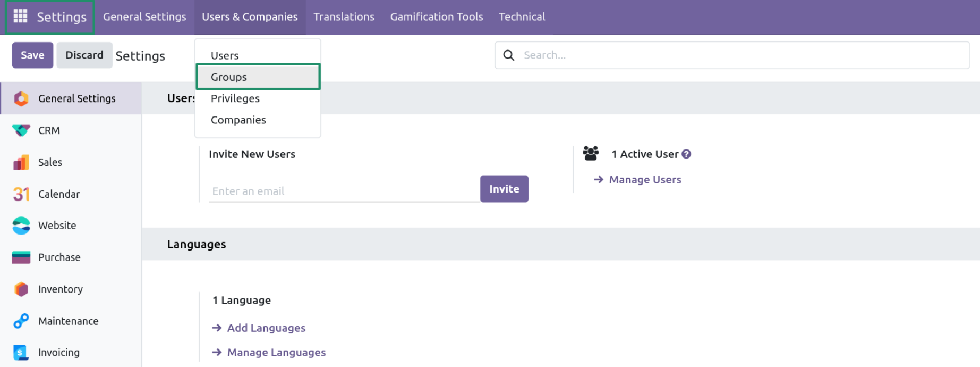Focus the Enter an email field
The image size is (980, 367).
pos(344,191)
